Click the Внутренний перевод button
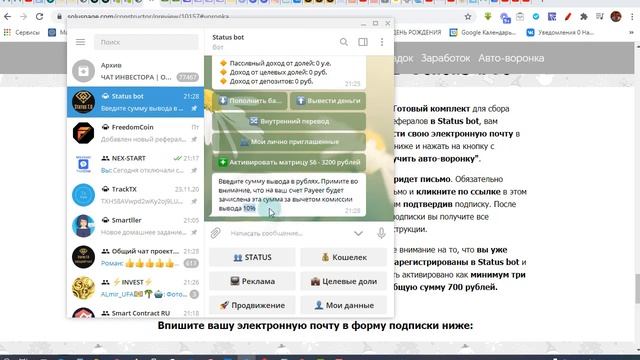The width and height of the screenshot is (640, 360). tap(289, 121)
